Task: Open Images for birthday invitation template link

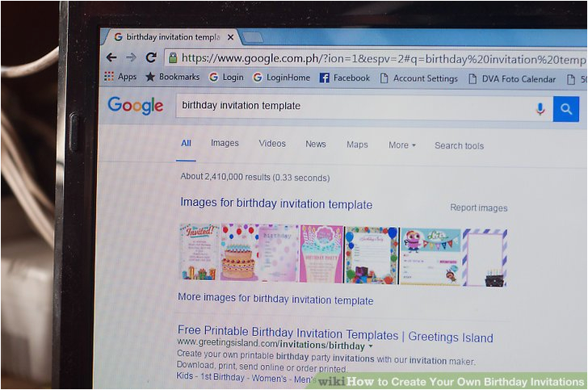Action: click(x=276, y=203)
